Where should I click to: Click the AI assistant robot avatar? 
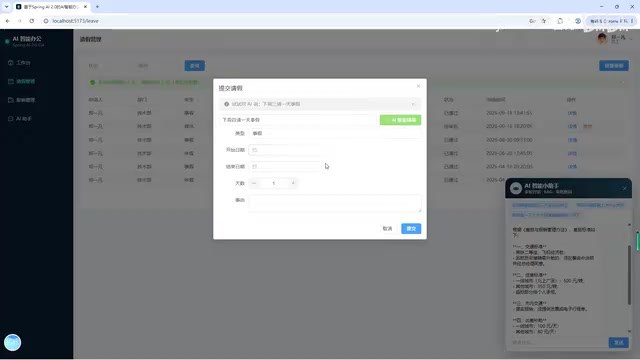click(516, 188)
